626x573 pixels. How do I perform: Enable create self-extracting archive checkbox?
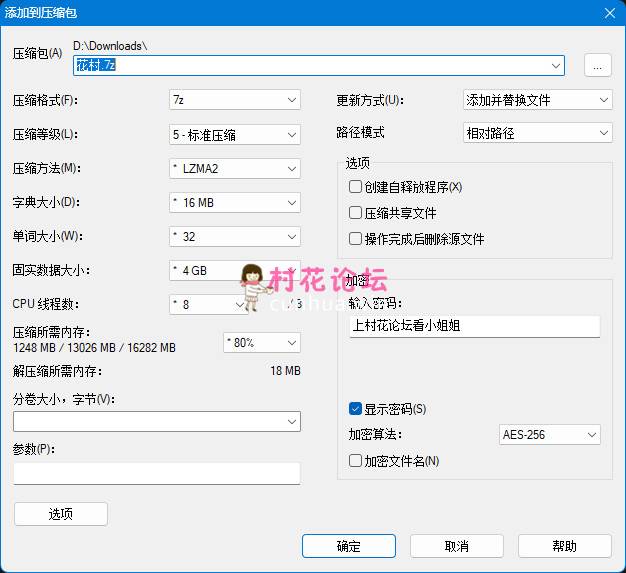click(x=355, y=187)
